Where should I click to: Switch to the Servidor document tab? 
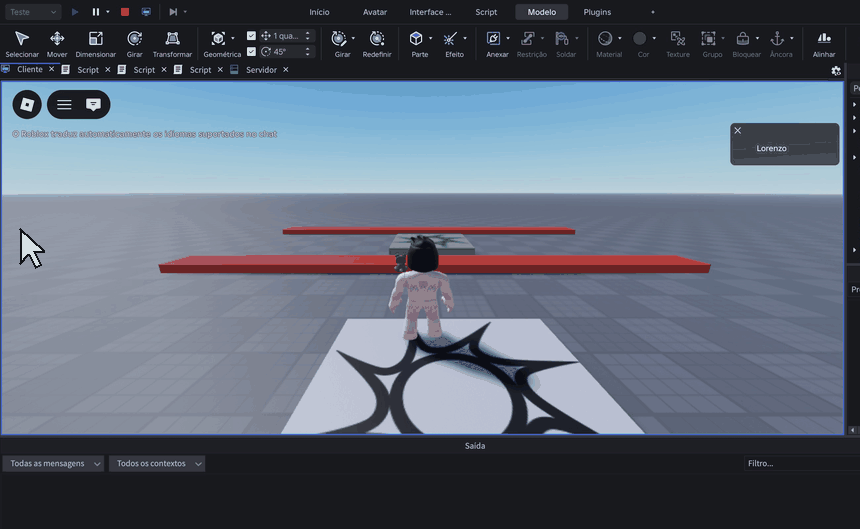coord(261,70)
